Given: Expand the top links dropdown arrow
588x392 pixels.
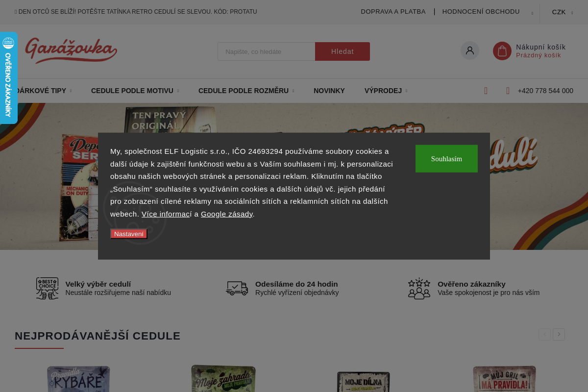Looking at the screenshot, I should (532, 13).
